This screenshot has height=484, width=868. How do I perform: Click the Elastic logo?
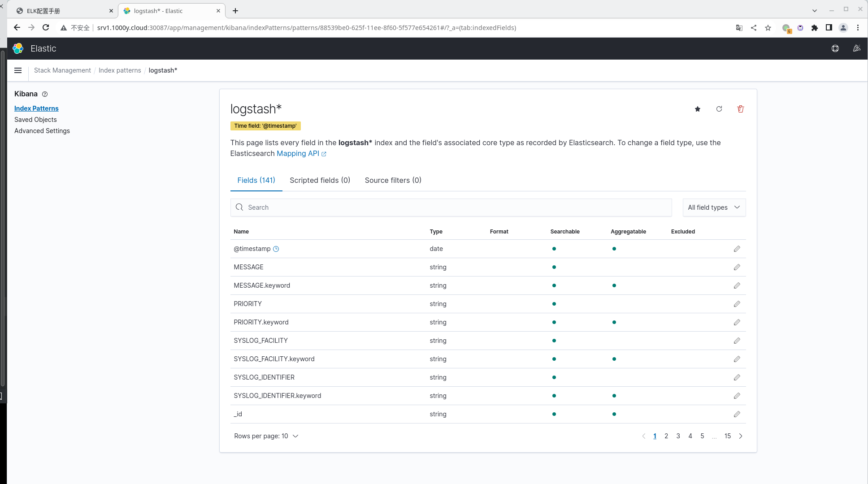coord(18,48)
